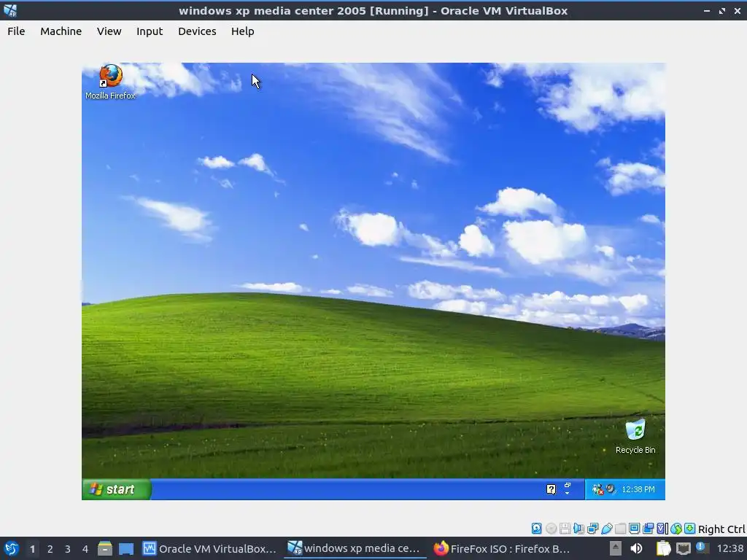747x560 pixels.
Task: Switch to workspace 4
Action: click(x=85, y=549)
